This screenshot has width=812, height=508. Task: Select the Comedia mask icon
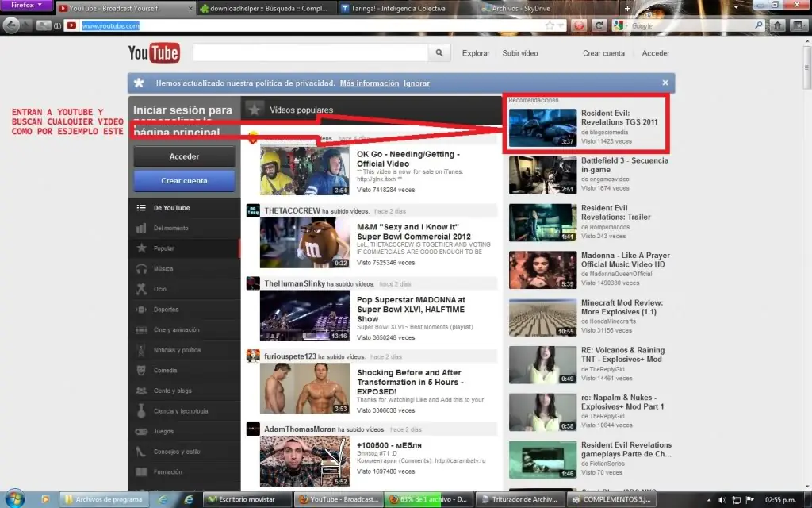coord(141,371)
